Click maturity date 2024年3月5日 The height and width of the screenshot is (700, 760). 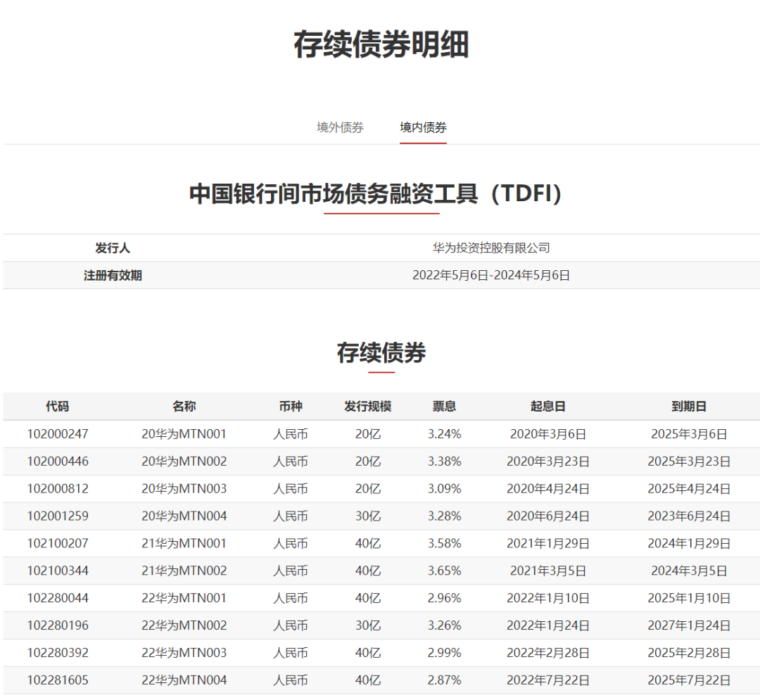coord(689,571)
